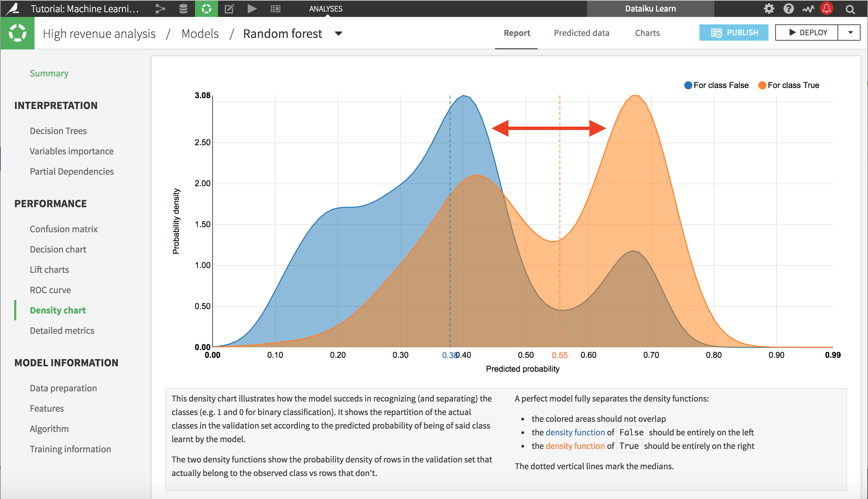Click the blue median line at 0.38
Screen dimensions: 868x499
click(x=450, y=223)
